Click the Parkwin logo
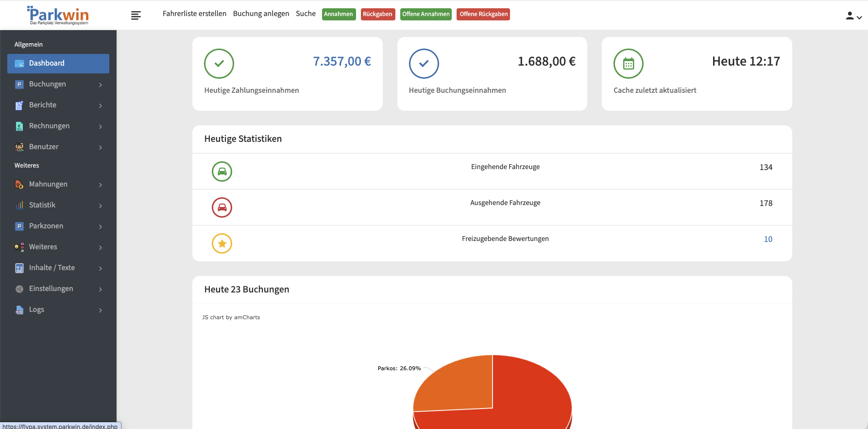868x429 pixels. pos(58,16)
